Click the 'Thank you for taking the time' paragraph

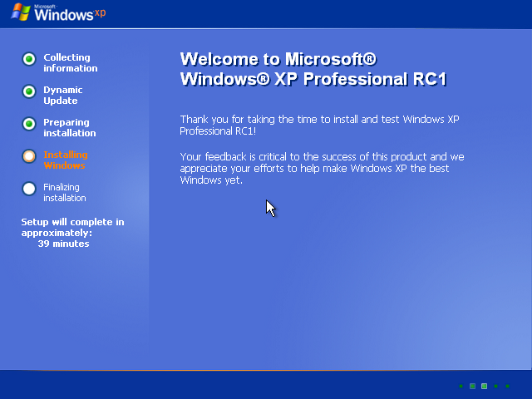(319, 126)
